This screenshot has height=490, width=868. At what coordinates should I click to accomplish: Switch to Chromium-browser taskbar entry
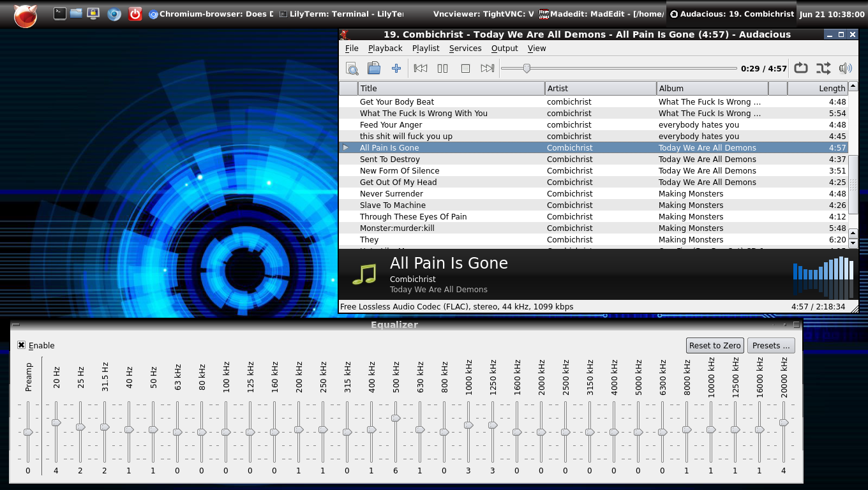click(211, 14)
